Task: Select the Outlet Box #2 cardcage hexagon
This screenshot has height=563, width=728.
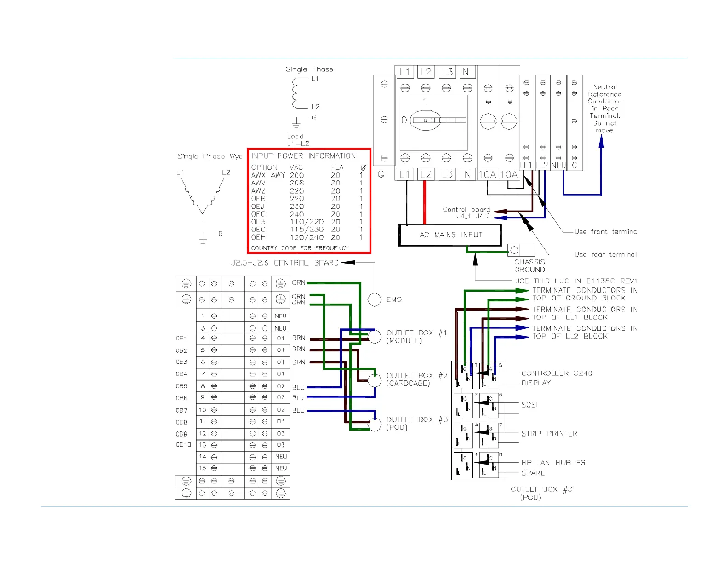Action: 375,380
